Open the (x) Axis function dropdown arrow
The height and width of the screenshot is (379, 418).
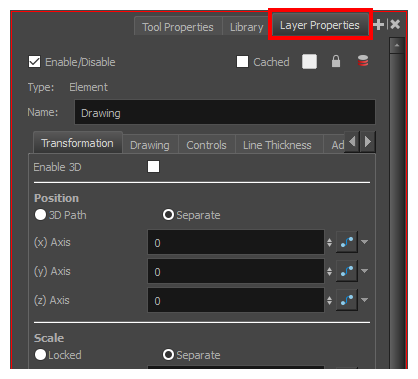pyautogui.click(x=365, y=242)
